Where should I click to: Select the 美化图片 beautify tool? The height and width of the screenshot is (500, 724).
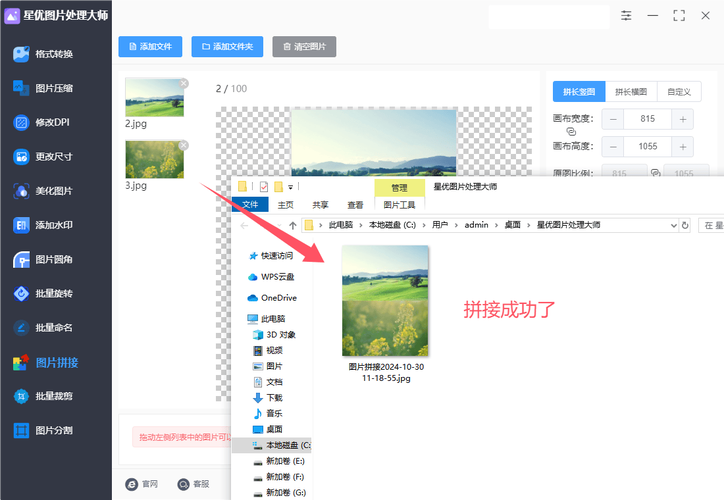pyautogui.click(x=44, y=191)
